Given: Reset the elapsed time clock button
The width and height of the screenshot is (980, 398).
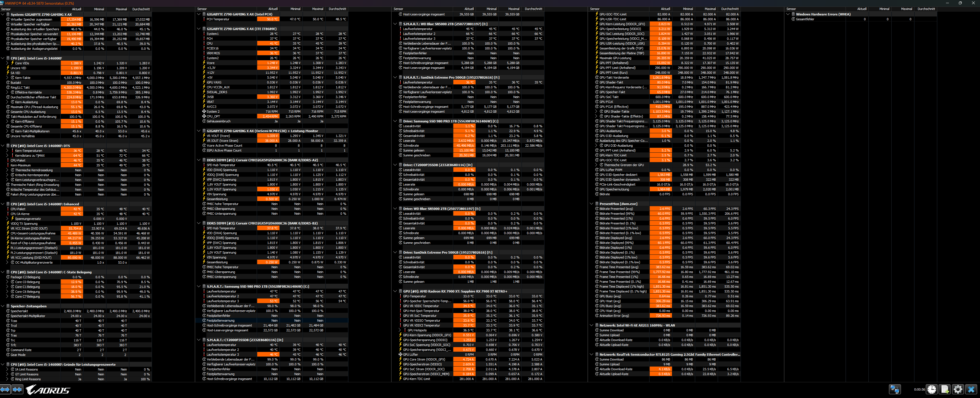Looking at the screenshot, I should click(x=932, y=389).
